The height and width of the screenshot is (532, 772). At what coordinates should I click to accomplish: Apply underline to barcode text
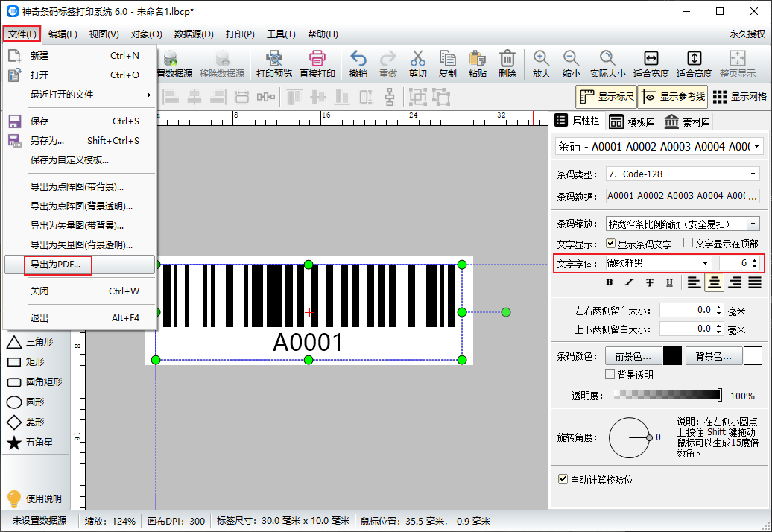pos(669,282)
